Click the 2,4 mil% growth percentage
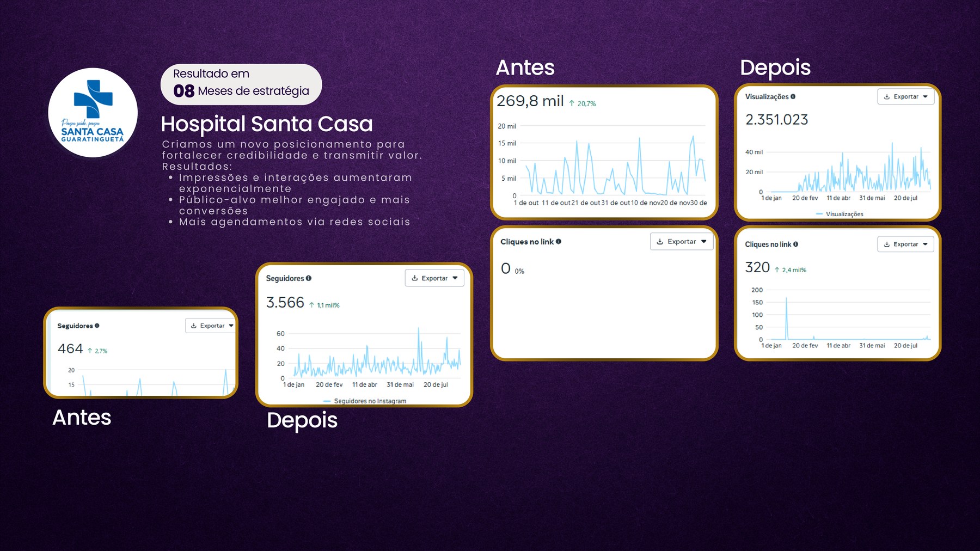Screen dimensions: 980x551 point(794,270)
